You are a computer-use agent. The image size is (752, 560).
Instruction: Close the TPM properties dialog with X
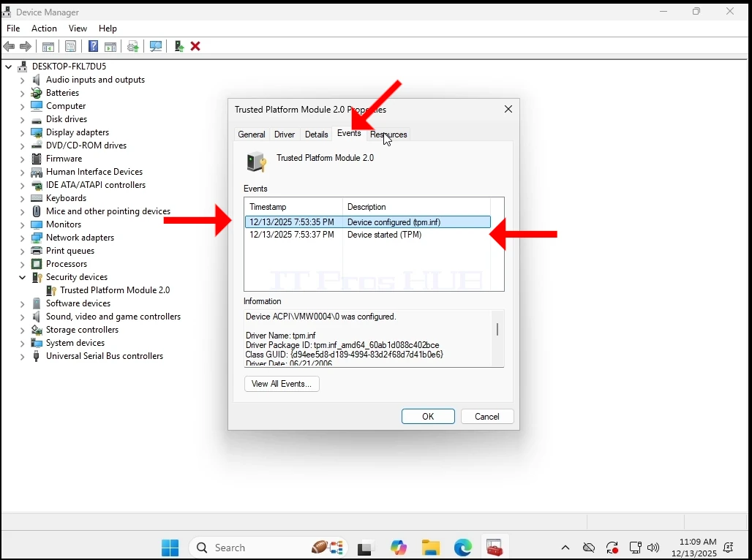508,110
